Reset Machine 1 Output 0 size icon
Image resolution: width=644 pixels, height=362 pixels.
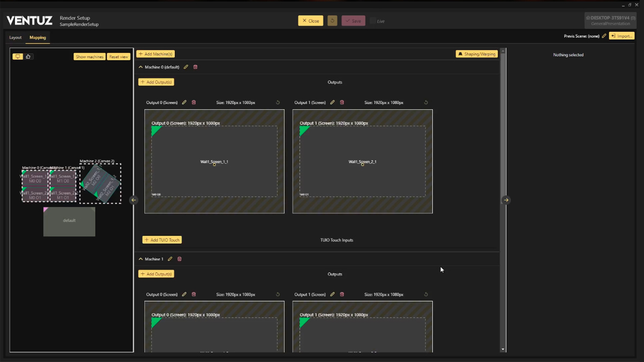coord(278,295)
